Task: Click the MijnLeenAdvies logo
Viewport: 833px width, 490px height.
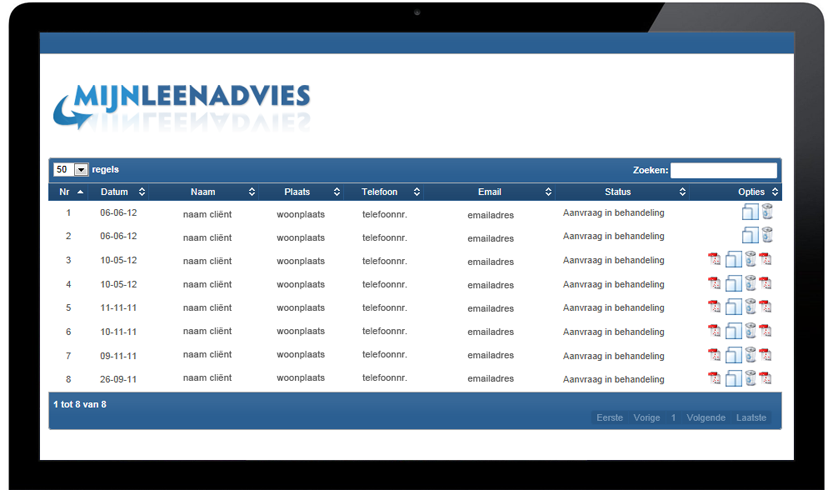Action: [x=182, y=106]
